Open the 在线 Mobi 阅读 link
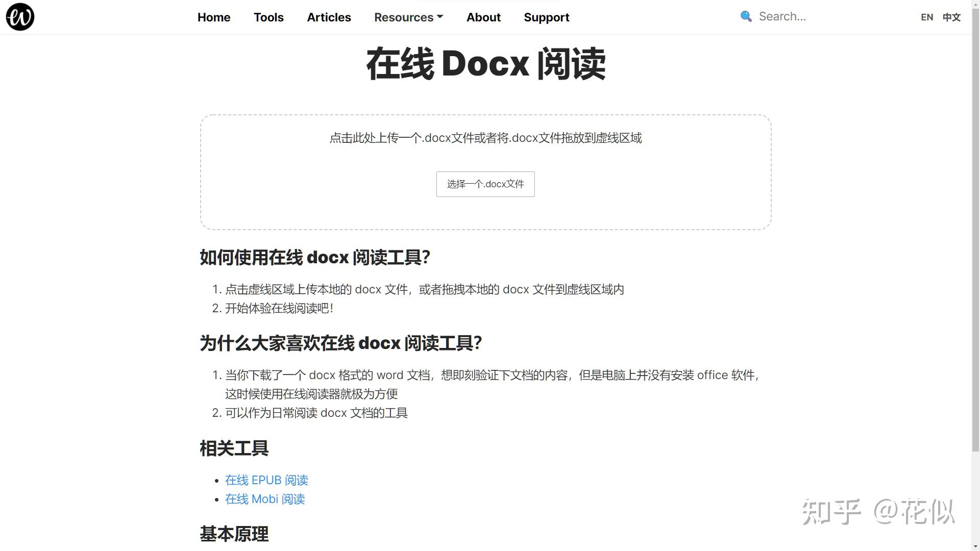The image size is (980, 551). [x=265, y=499]
